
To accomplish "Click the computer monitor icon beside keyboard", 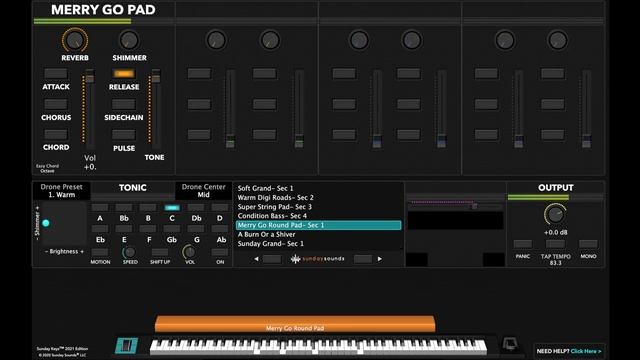I will (x=509, y=344).
